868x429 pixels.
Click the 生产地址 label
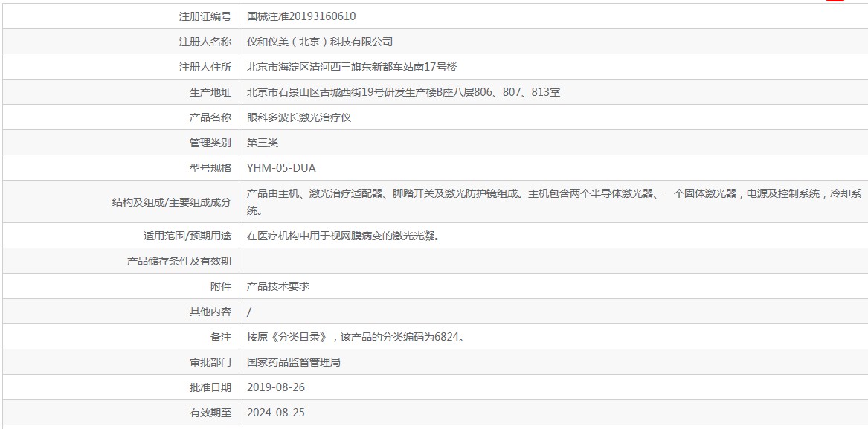(x=210, y=93)
